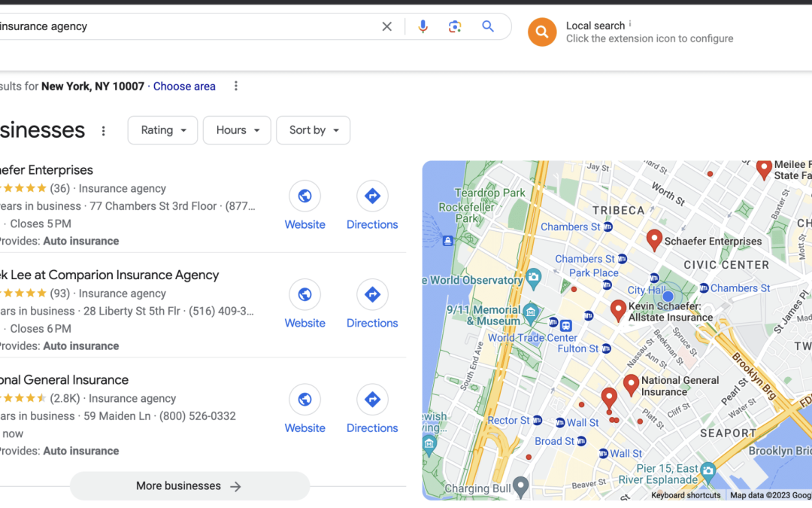Open Schaefer Enterprises website globe icon
Screen dimensions: 812x508
coord(304,196)
